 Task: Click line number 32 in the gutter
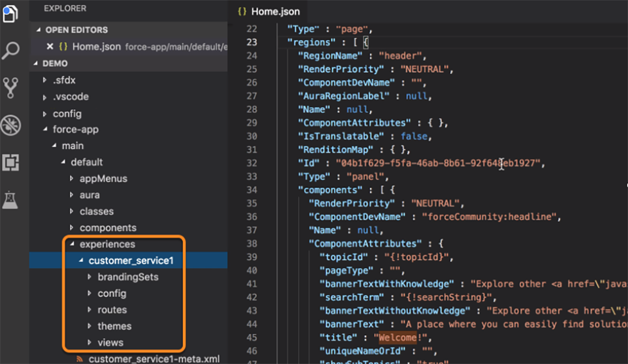[252, 163]
